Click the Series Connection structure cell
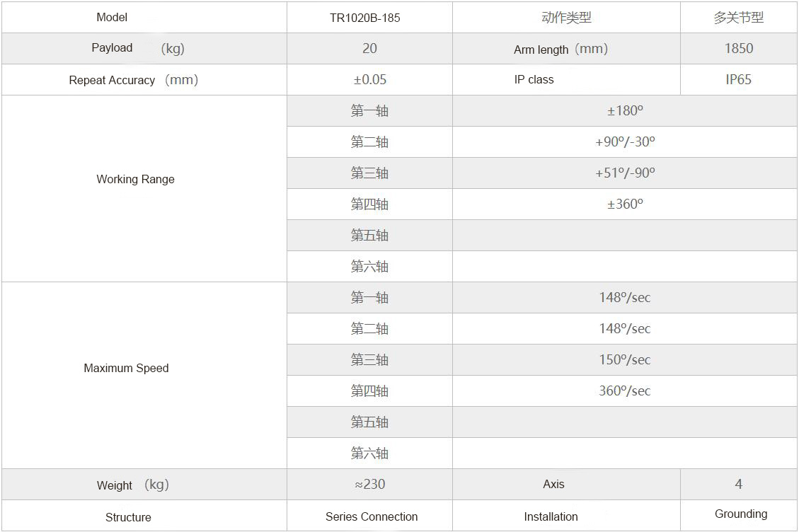Screen dimensions: 799x532 point(369,515)
